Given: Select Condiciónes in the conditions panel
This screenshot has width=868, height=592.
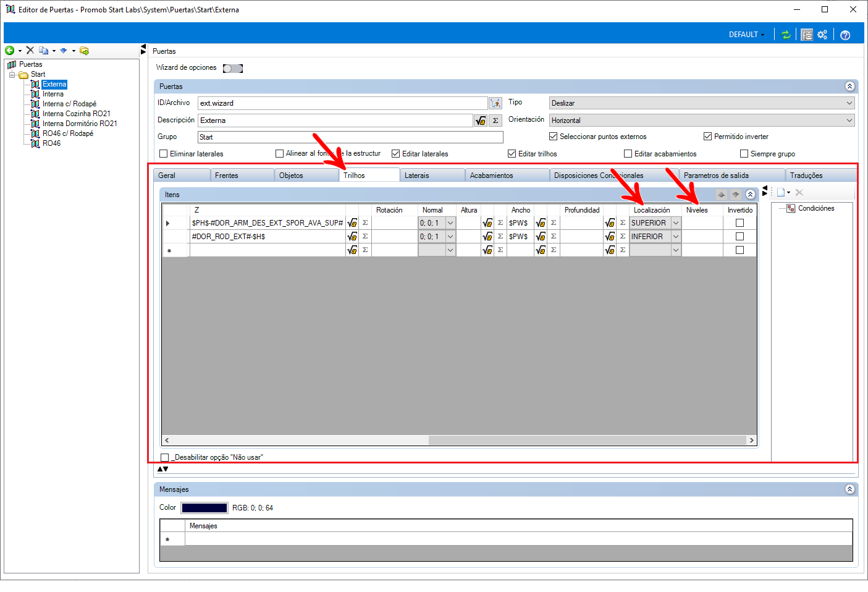Looking at the screenshot, I should 816,208.
